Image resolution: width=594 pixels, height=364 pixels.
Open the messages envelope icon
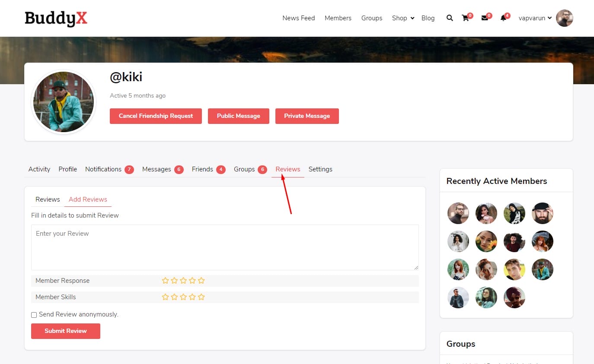pyautogui.click(x=485, y=18)
